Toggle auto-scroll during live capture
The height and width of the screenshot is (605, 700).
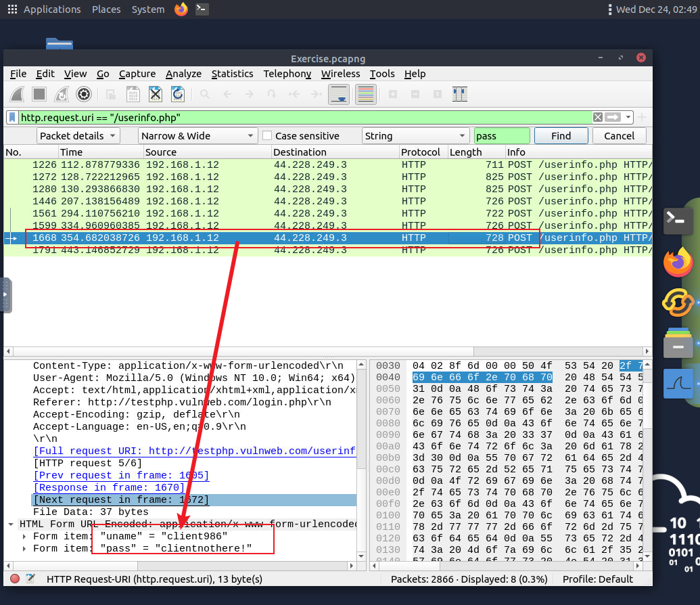pos(339,94)
